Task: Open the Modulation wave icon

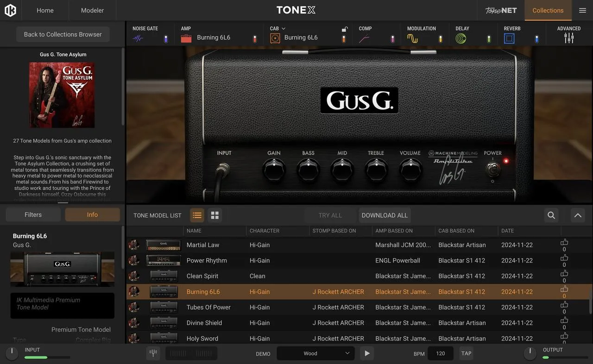Action: (412, 39)
